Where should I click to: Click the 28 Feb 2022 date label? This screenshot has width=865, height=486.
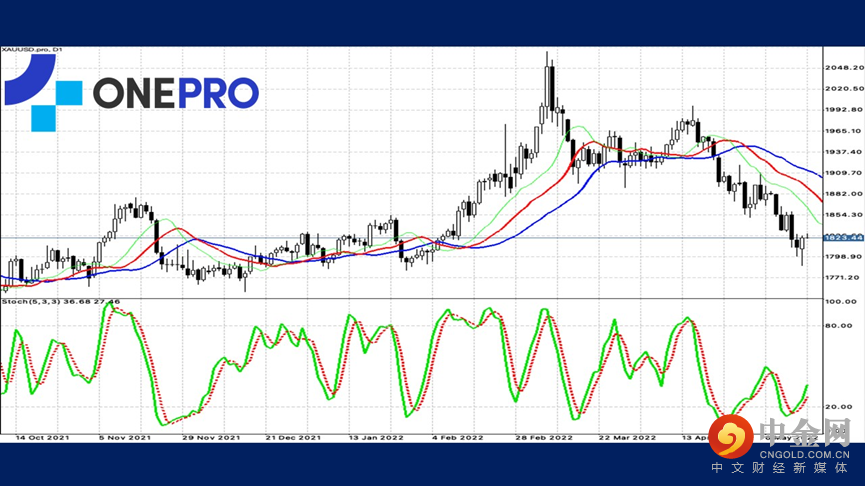(544, 437)
